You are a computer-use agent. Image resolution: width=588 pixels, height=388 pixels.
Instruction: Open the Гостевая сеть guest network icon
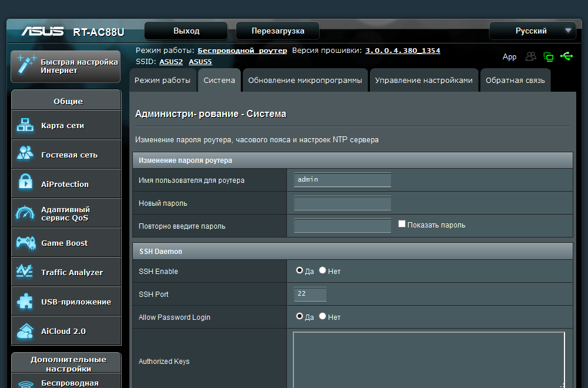coord(25,153)
